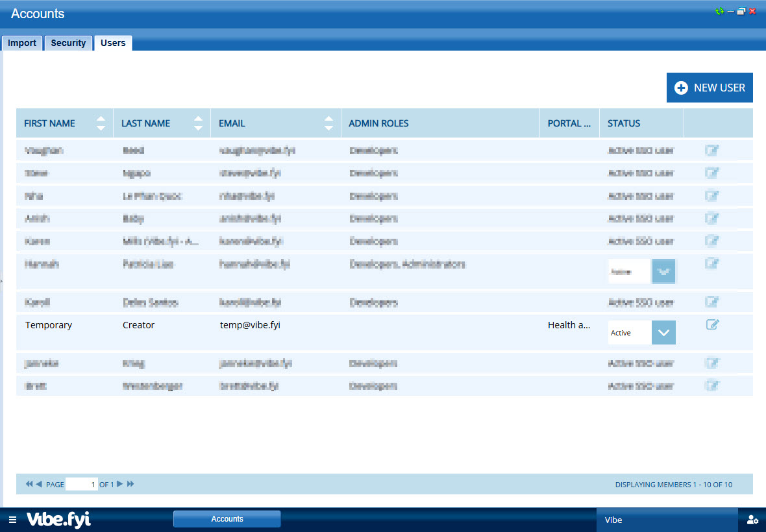Viewport: 766px width, 532px height.
Task: Open the status dropdown in Hannah's row
Action: pos(663,271)
